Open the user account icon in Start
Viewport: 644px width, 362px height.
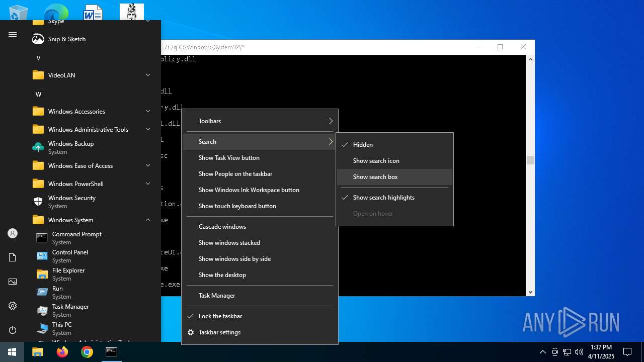point(13,233)
